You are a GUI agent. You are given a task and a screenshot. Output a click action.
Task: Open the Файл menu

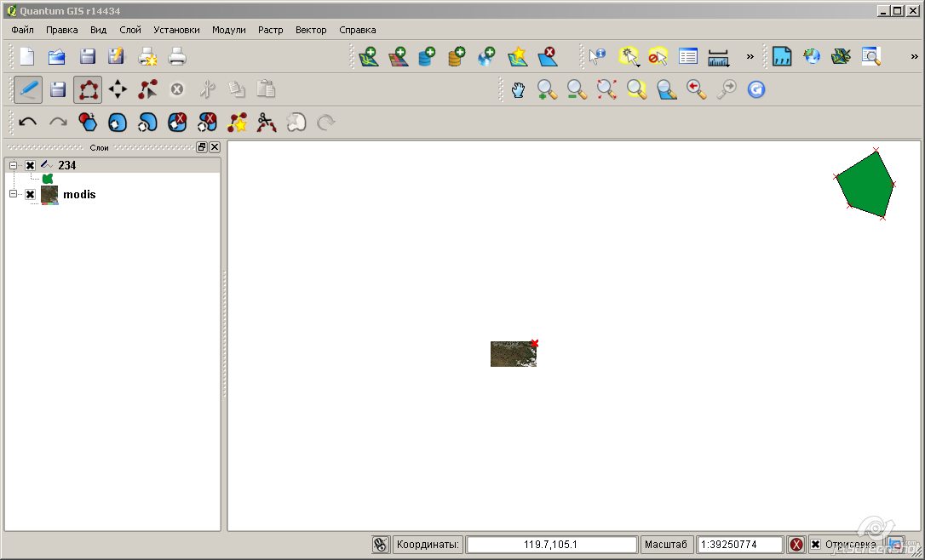[x=22, y=30]
